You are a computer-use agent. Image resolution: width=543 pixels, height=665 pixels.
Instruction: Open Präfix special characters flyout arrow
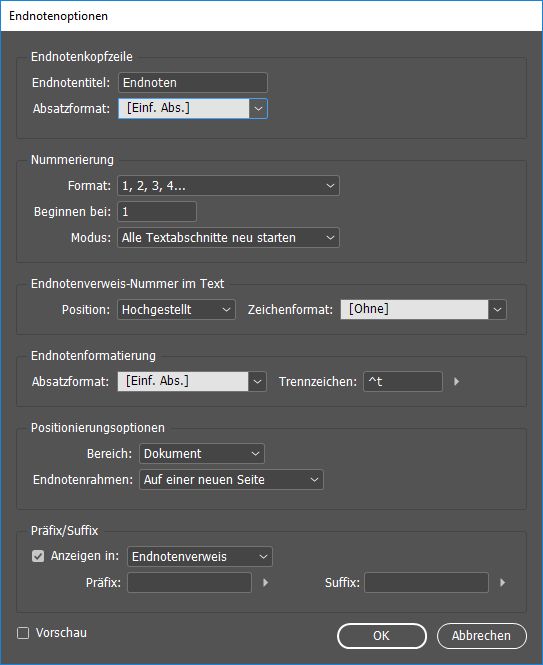click(266, 582)
